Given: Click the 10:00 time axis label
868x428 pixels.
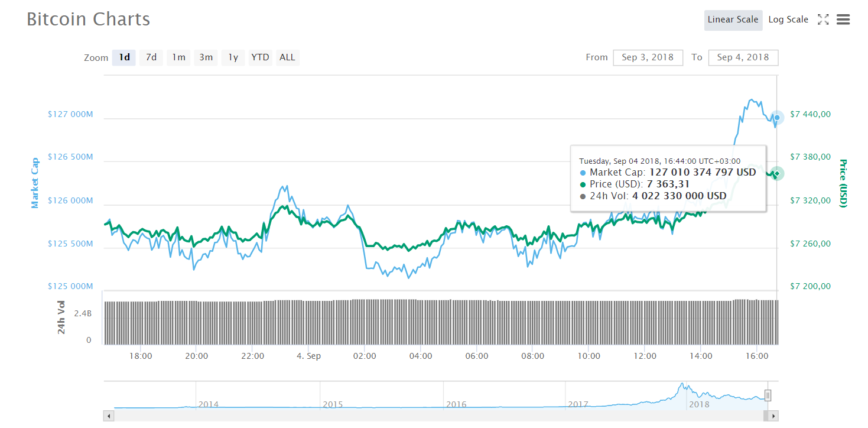Looking at the screenshot, I should 589,356.
